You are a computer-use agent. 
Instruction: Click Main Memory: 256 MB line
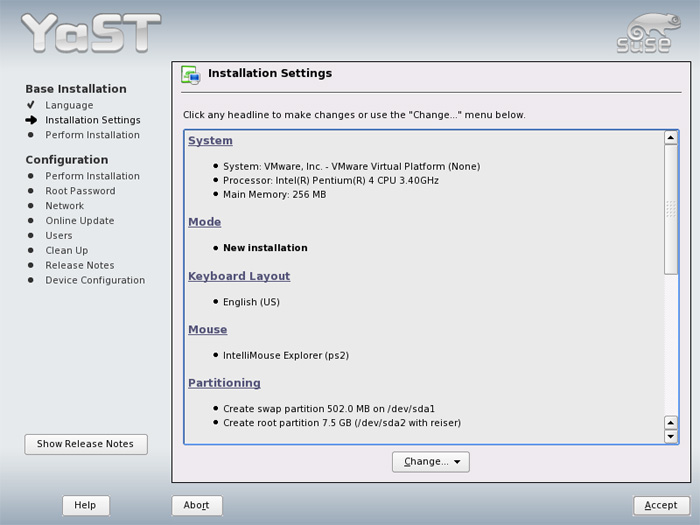coord(275,195)
